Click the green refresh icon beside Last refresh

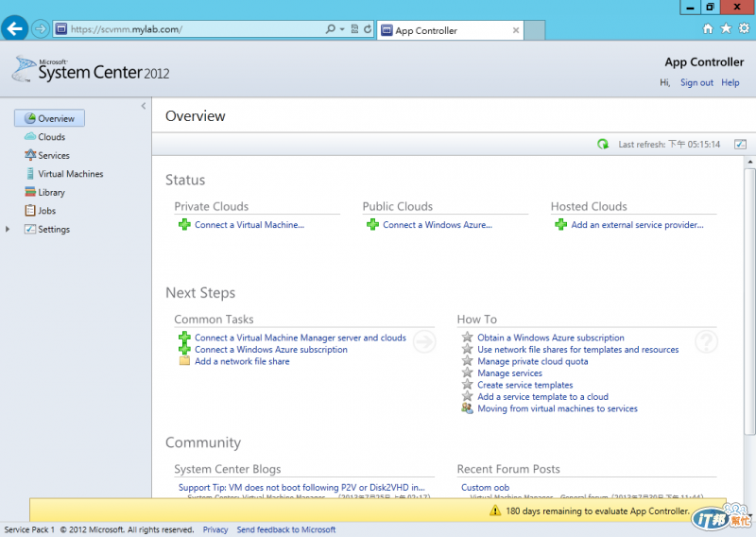pos(603,144)
